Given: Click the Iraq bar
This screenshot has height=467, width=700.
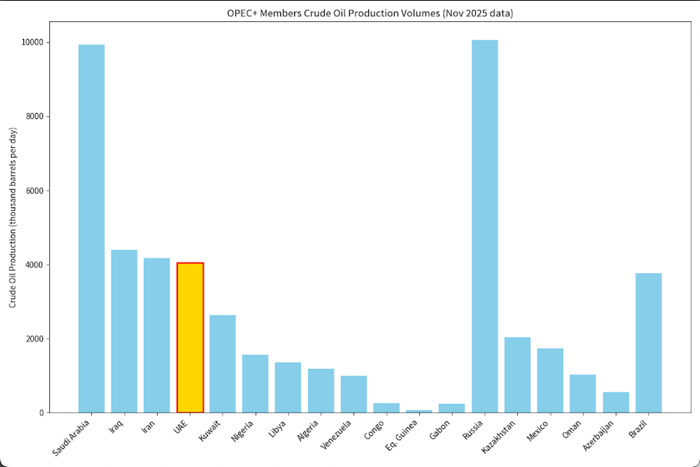Looking at the screenshot, I should 124,331.
